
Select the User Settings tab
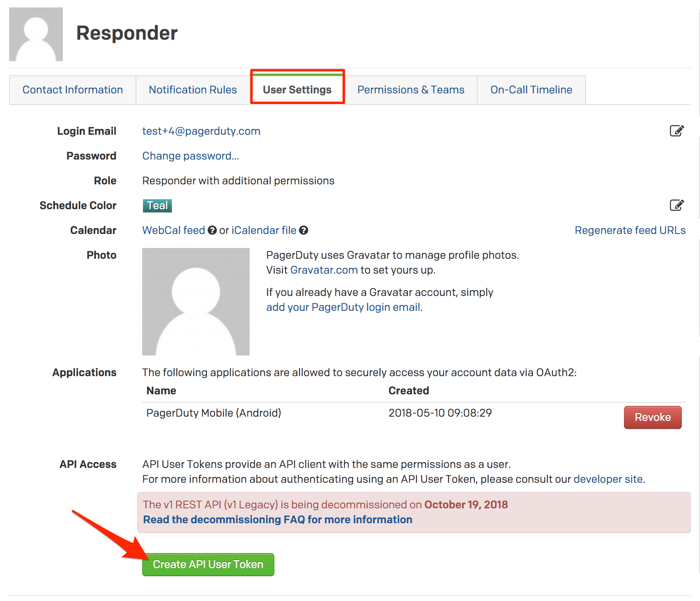(297, 90)
